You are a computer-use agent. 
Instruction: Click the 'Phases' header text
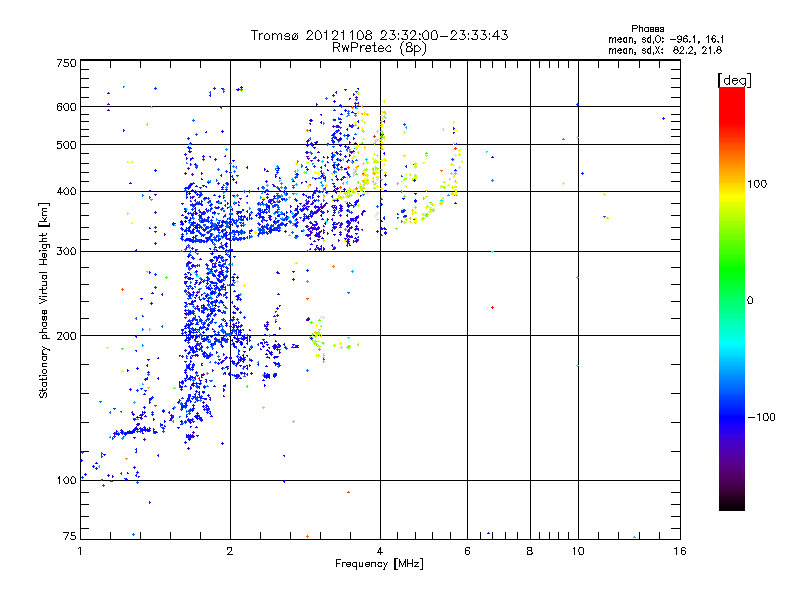(x=647, y=29)
